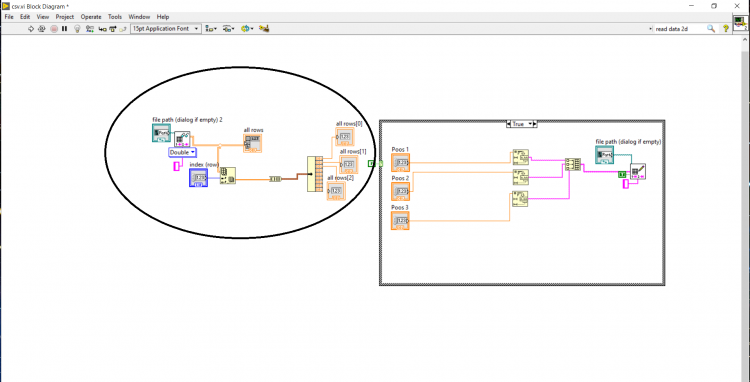Select the 'all rows[2]' indicator terminal
750x382 pixels.
(336, 191)
